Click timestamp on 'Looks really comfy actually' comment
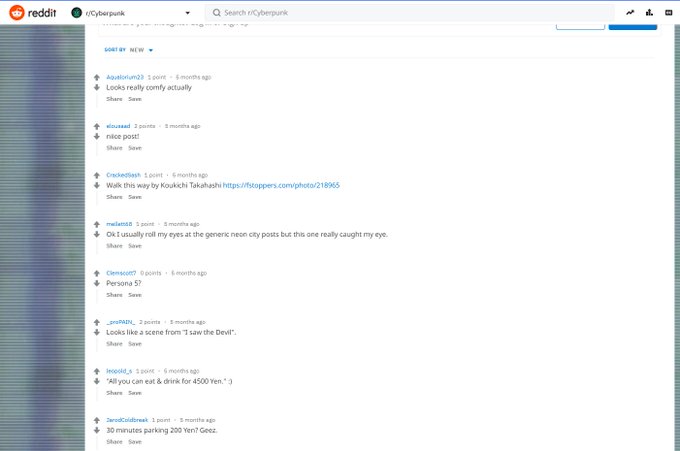This screenshot has height=451, width=680. pos(193,77)
